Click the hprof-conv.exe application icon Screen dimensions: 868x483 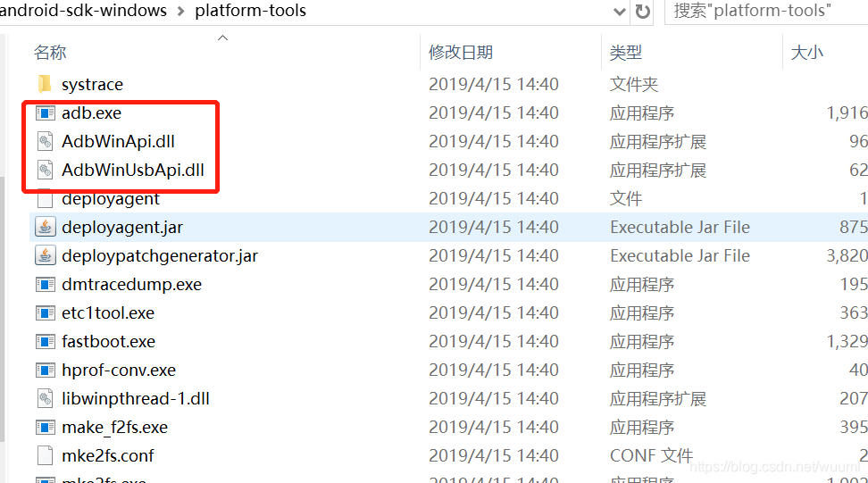tap(46, 371)
